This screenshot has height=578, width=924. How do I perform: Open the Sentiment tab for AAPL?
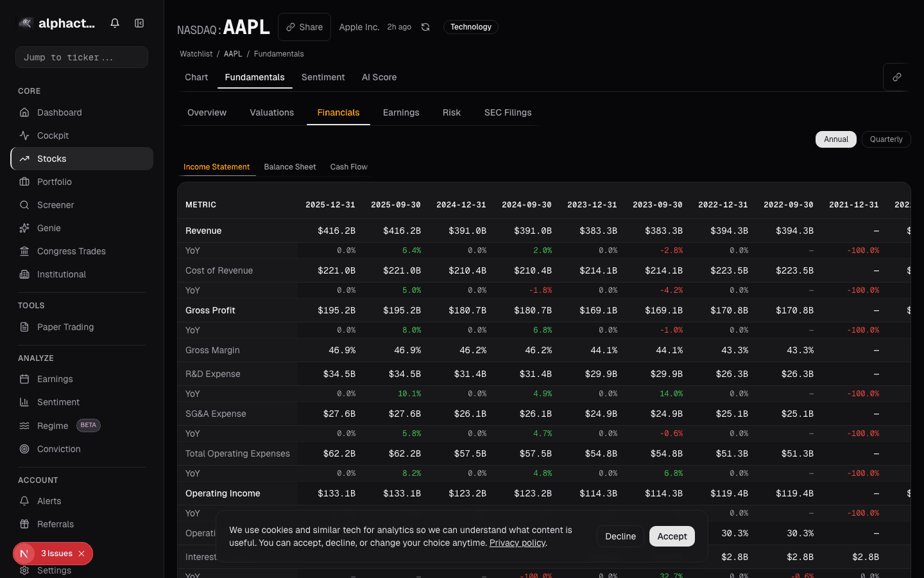click(323, 77)
